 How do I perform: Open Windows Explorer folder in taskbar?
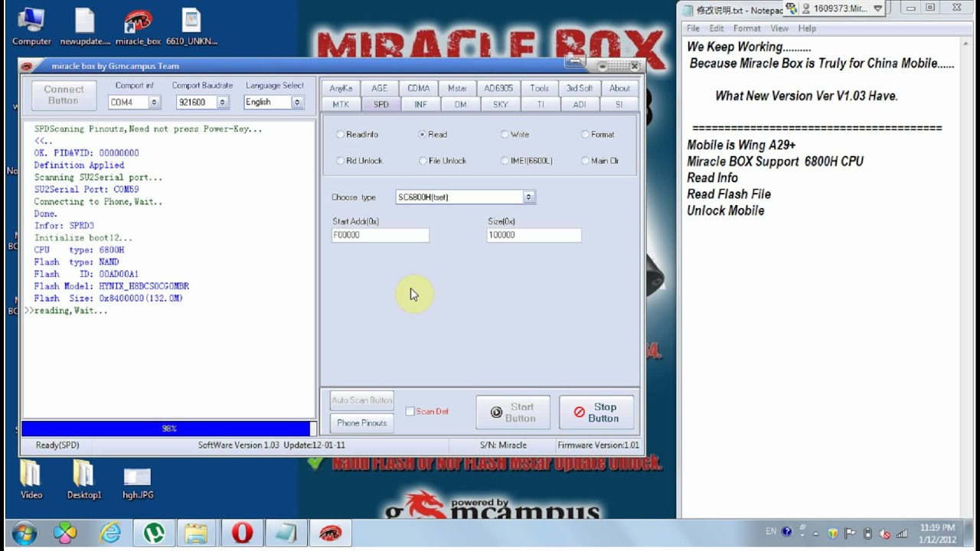pos(196,533)
